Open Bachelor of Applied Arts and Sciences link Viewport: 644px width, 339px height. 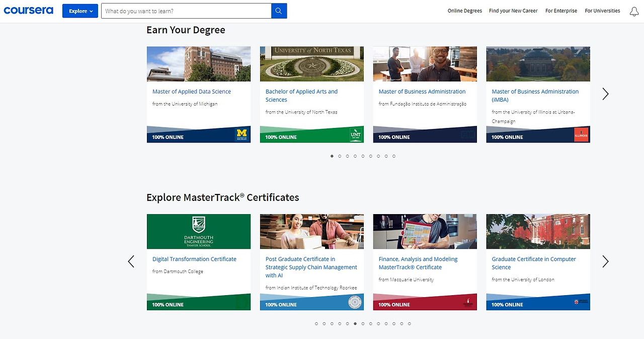click(x=301, y=96)
